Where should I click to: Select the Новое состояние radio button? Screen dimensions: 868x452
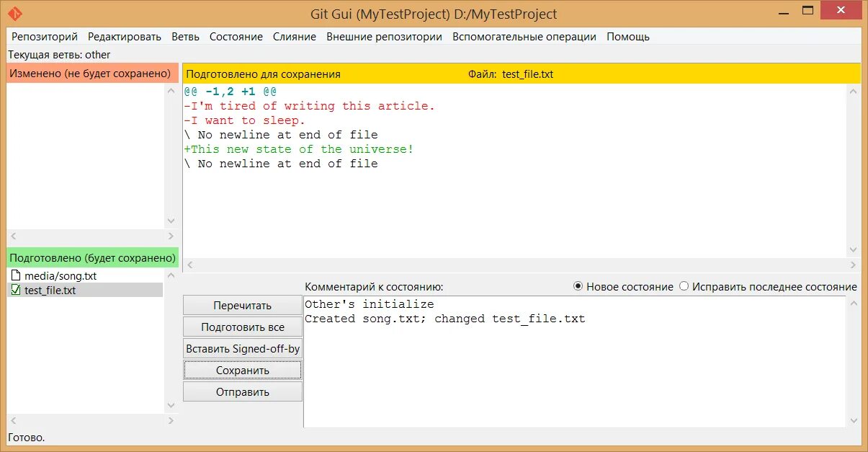(623, 287)
